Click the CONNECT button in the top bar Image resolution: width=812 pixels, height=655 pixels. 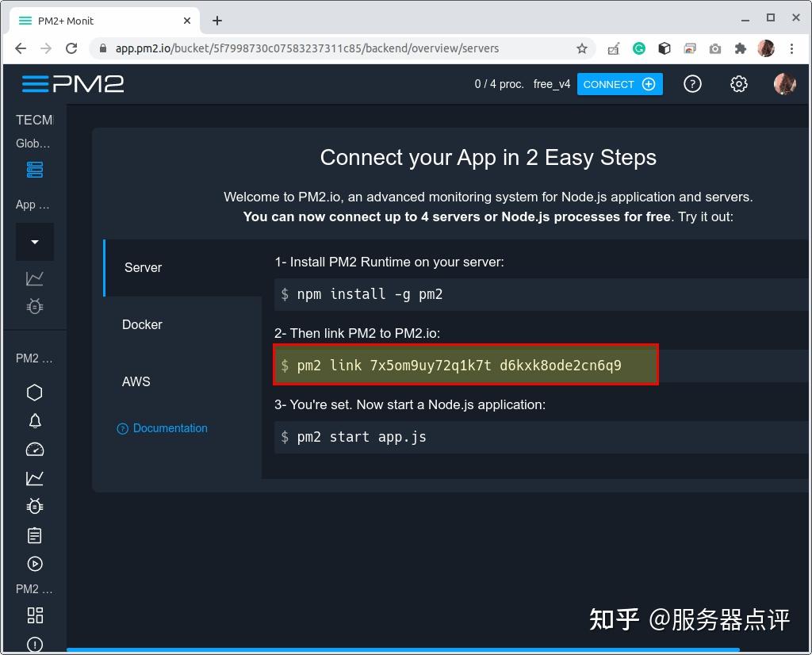point(619,83)
